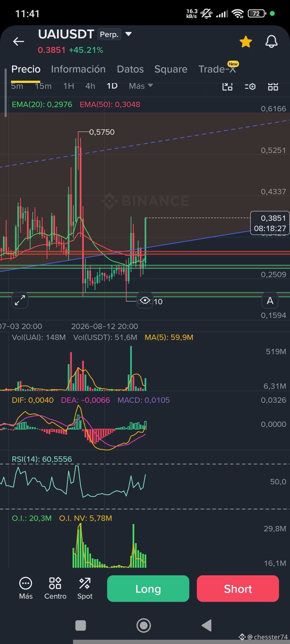Tap the DIF: 0,0040 MACD label

pyautogui.click(x=33, y=400)
